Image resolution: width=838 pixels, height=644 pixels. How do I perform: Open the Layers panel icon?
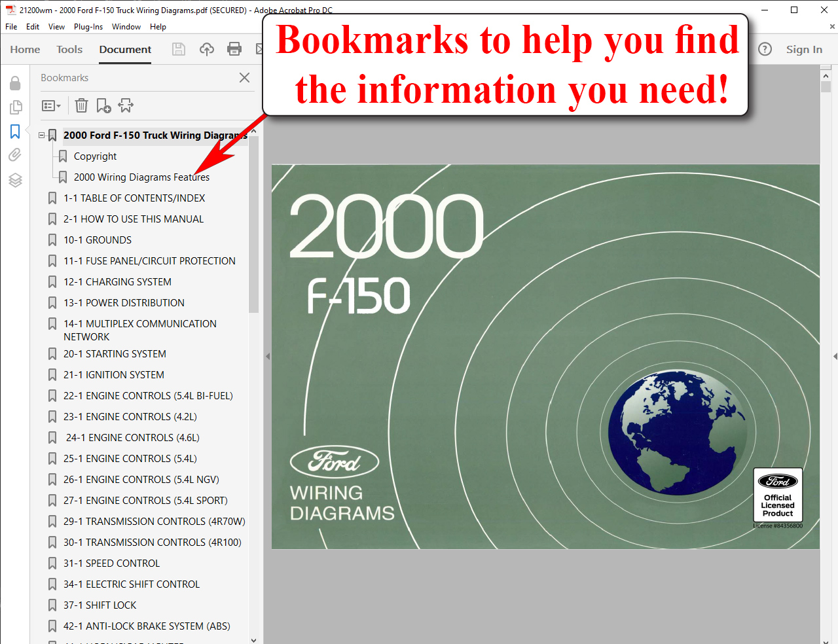(15, 180)
